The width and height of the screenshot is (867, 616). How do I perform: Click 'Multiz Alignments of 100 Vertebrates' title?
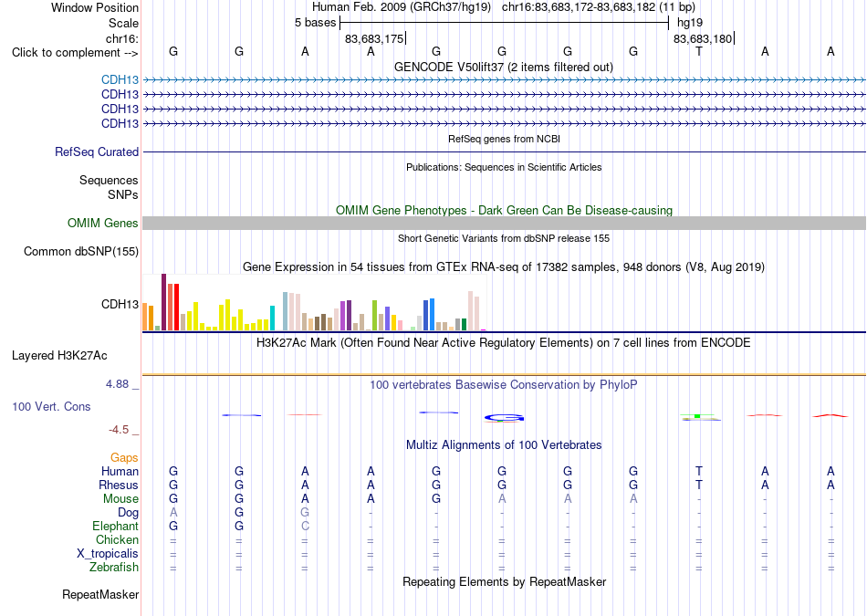click(504, 444)
